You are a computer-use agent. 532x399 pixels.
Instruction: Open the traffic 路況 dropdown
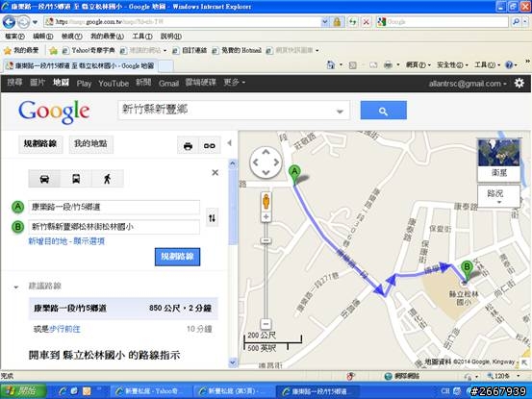(x=498, y=196)
